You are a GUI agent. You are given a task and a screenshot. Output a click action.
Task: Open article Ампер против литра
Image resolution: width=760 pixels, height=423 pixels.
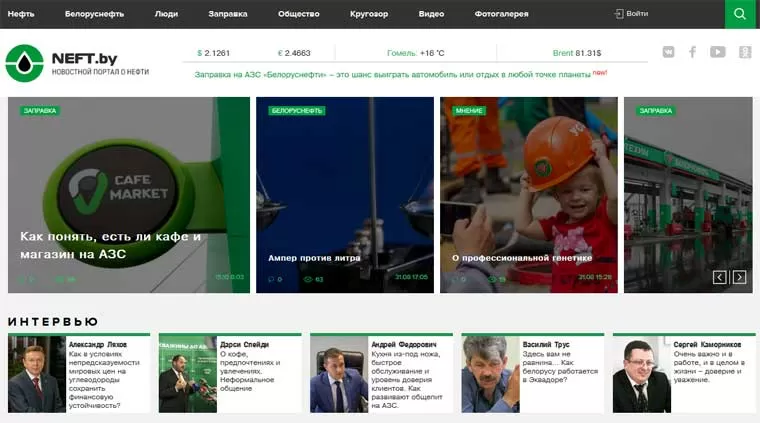click(314, 258)
